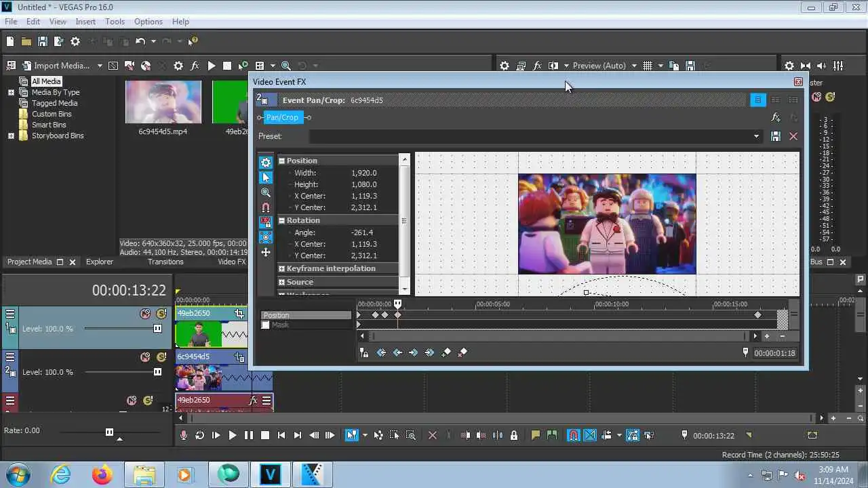Viewport: 868px width, 488px height.
Task: Start preview of selected media
Action: click(x=211, y=66)
